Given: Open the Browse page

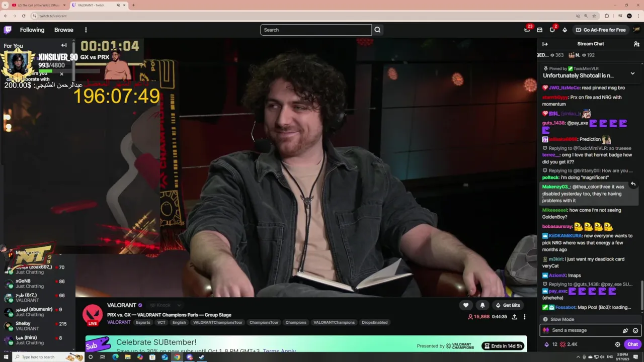Looking at the screenshot, I should tap(64, 30).
